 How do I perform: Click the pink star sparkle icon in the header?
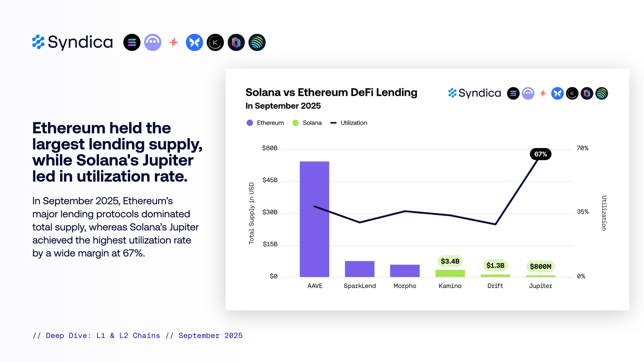pos(174,42)
